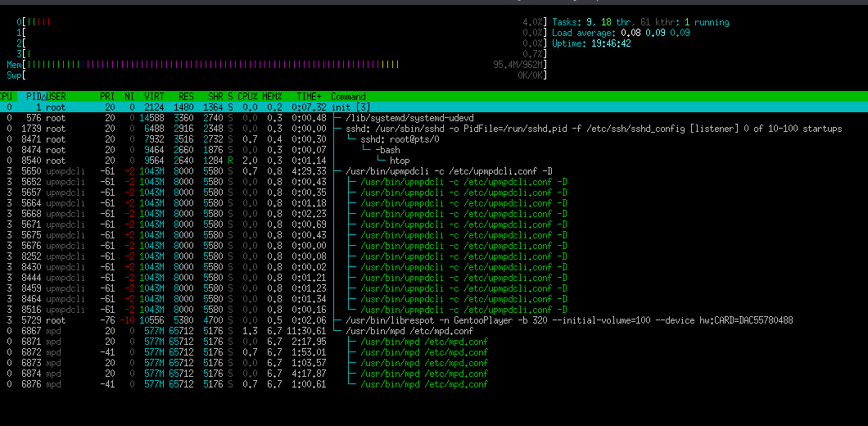868x426 pixels.
Task: Sort processes by the PID column header
Action: point(33,97)
